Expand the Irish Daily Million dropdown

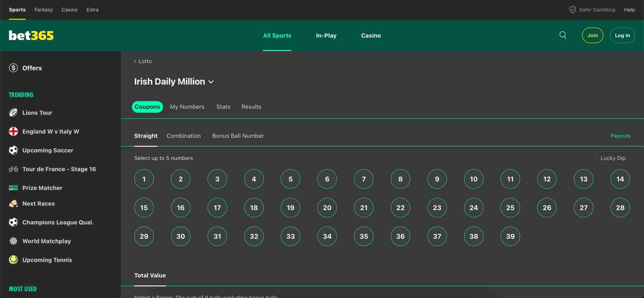[x=211, y=82]
